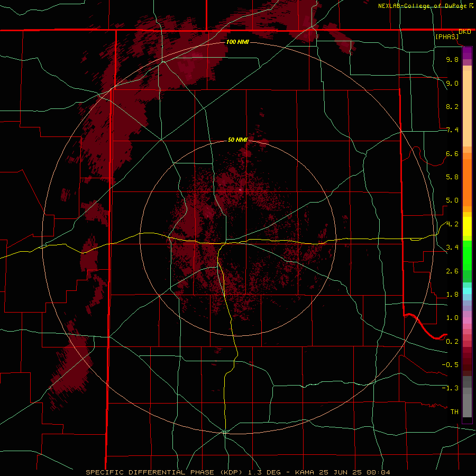Click the 1.8 value on the scale
The height and width of the screenshot is (476, 476).
click(x=452, y=295)
